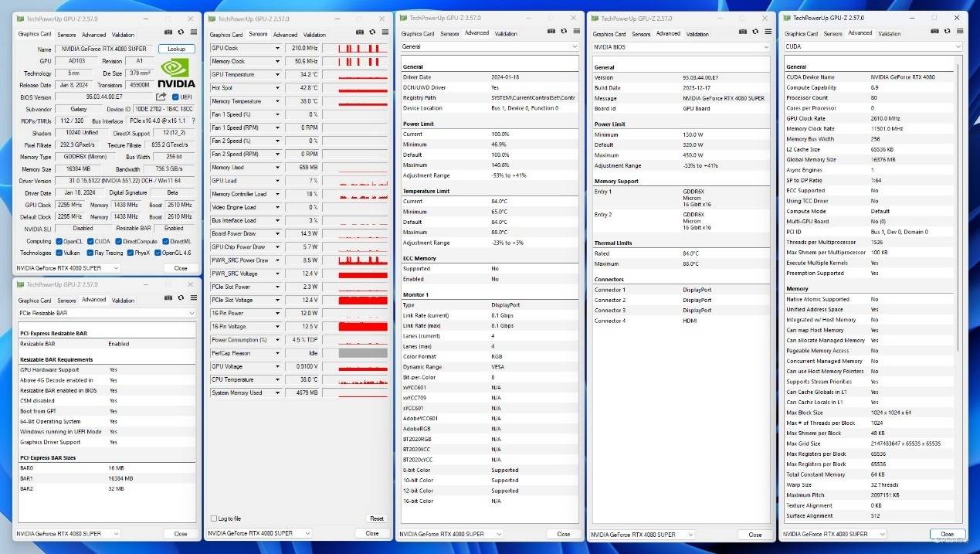Open the PCIe Resizable BAR category dropdown
Screen dimensions: 980x554
tap(107, 313)
